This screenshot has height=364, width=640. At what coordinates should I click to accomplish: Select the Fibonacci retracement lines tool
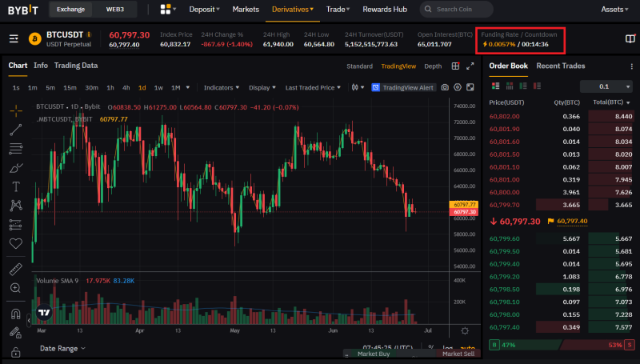pos(16,149)
